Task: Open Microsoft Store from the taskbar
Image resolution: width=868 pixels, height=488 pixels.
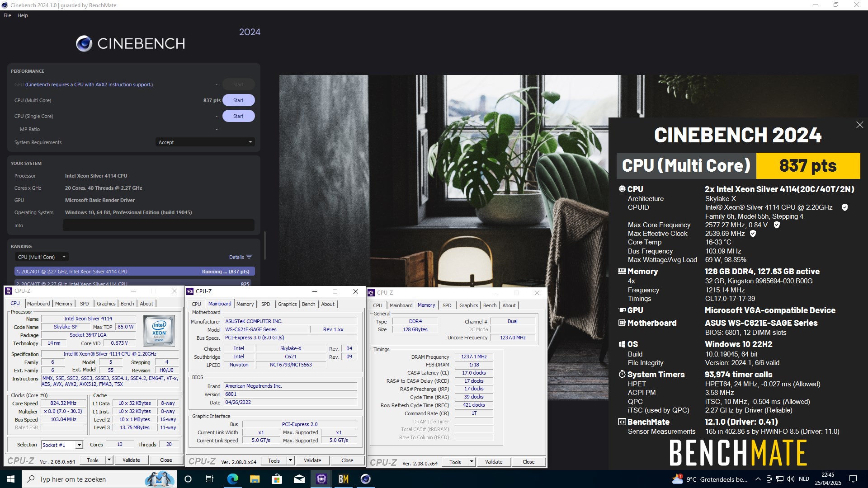Action: click(x=277, y=479)
